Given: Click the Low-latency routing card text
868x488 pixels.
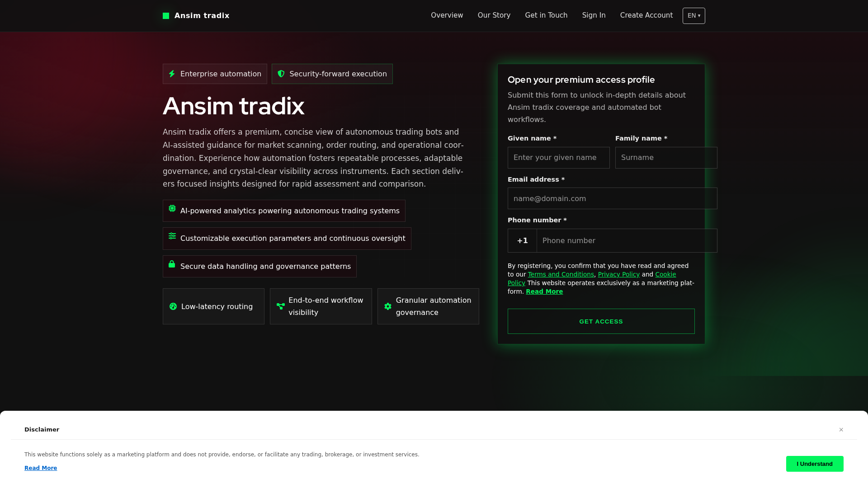Looking at the screenshot, I should [x=217, y=306].
